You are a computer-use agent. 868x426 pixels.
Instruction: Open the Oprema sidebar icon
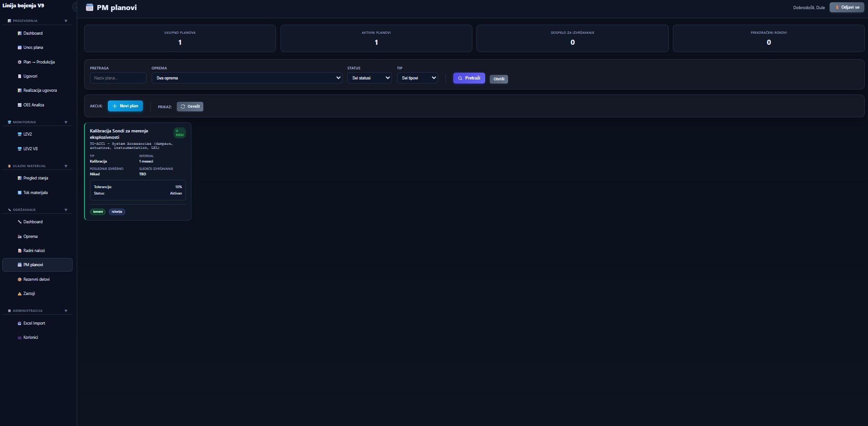tap(20, 237)
